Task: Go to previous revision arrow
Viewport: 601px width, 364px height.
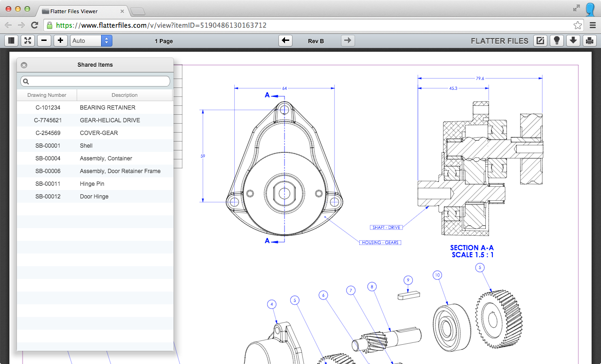Action: click(x=285, y=41)
